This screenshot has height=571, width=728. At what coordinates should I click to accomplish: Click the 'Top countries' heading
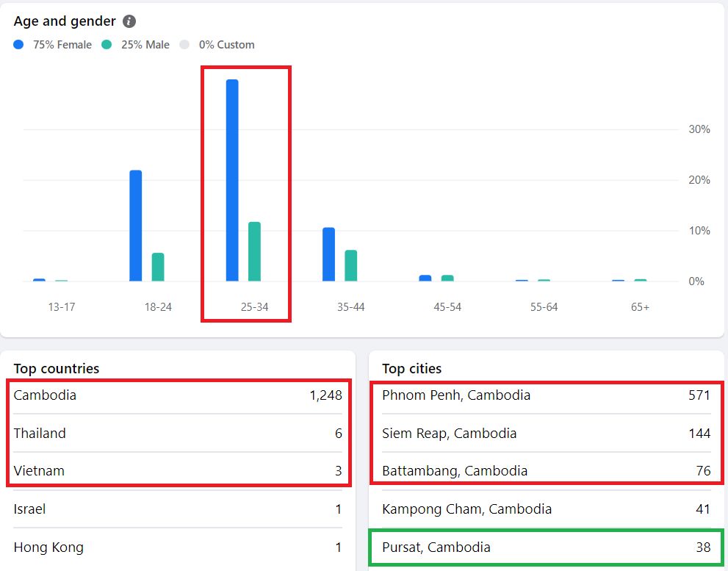[57, 368]
